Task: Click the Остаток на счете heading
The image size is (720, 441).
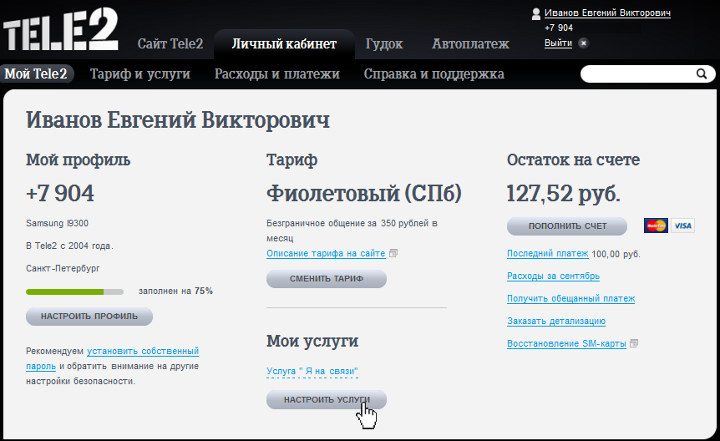Action: coord(573,160)
